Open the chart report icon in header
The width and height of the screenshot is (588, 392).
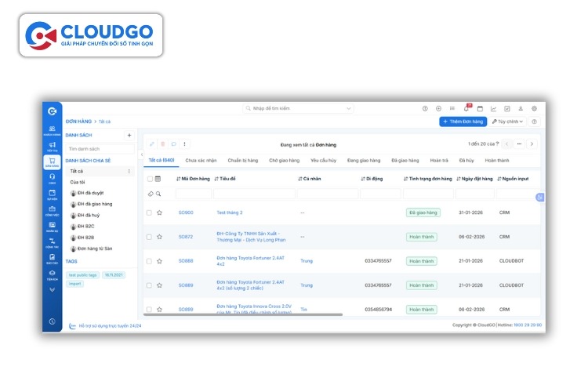[x=493, y=108]
